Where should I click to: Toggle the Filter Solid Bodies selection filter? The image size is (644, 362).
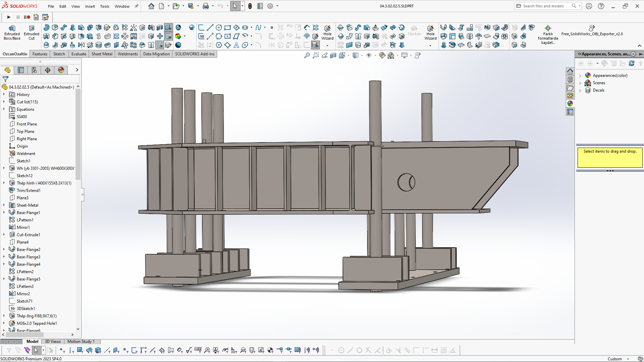98,350
